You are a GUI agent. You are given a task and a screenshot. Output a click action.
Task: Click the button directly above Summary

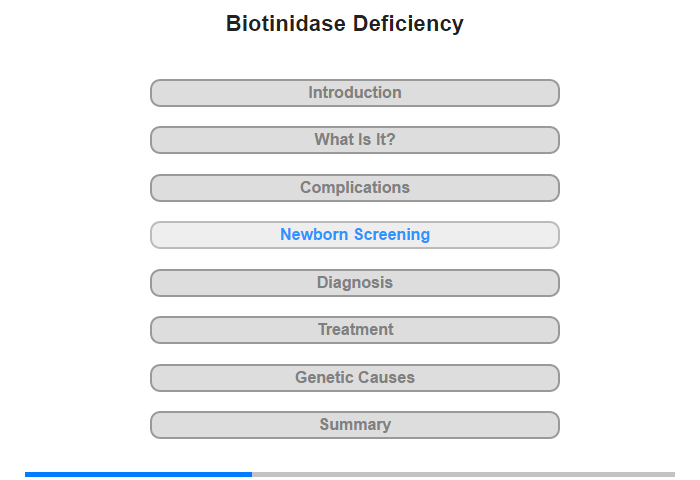click(355, 378)
